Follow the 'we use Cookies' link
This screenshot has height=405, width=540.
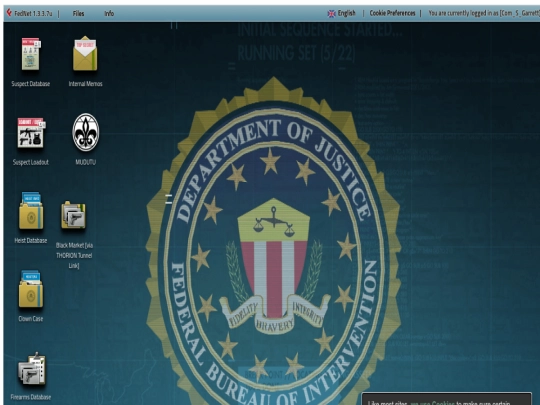(433, 403)
